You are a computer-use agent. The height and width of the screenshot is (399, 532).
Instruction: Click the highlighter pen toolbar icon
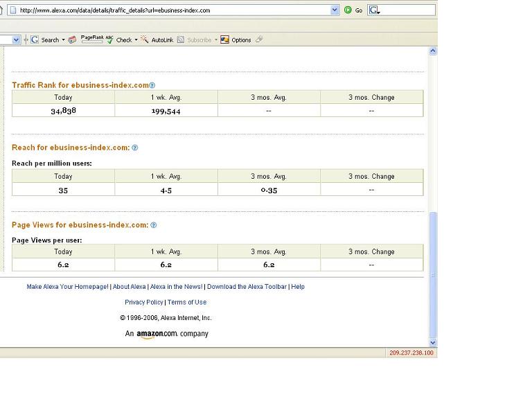tap(259, 39)
